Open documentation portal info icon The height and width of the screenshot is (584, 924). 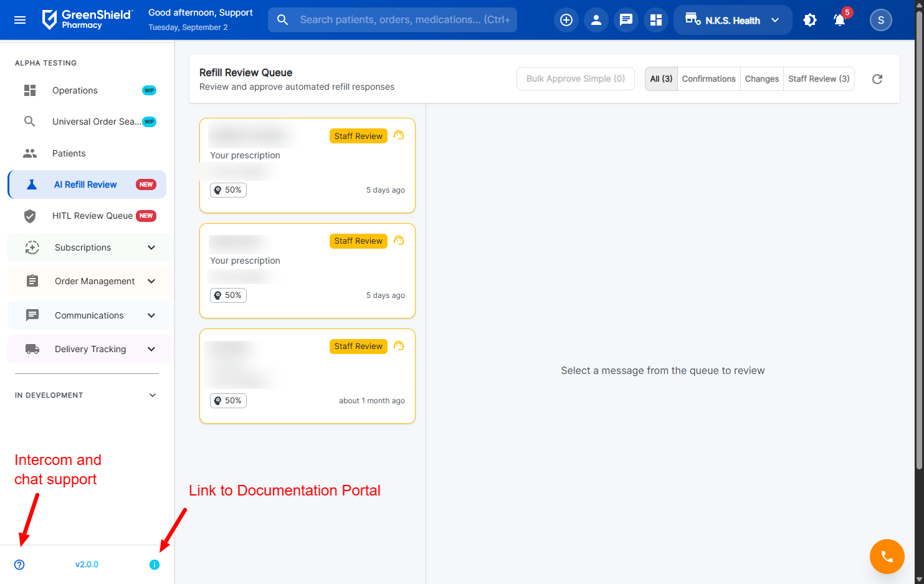[155, 565]
